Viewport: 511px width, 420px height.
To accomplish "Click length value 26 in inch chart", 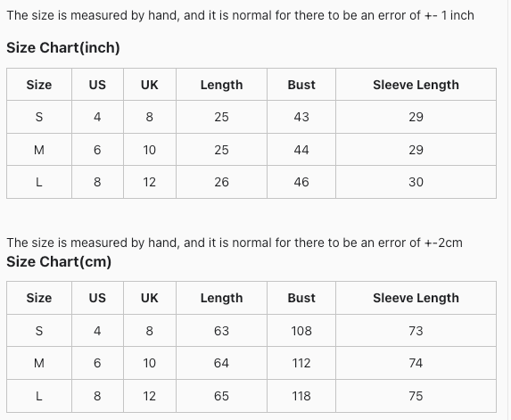I will [221, 182].
